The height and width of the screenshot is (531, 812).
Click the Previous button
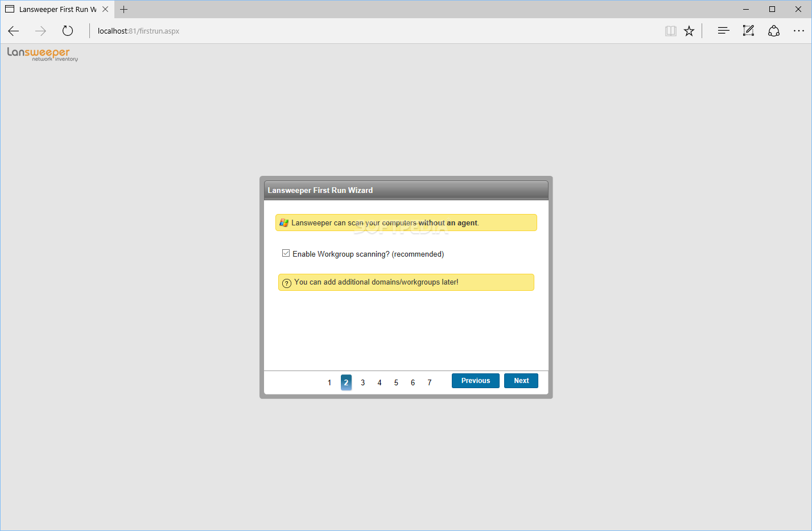coord(476,381)
